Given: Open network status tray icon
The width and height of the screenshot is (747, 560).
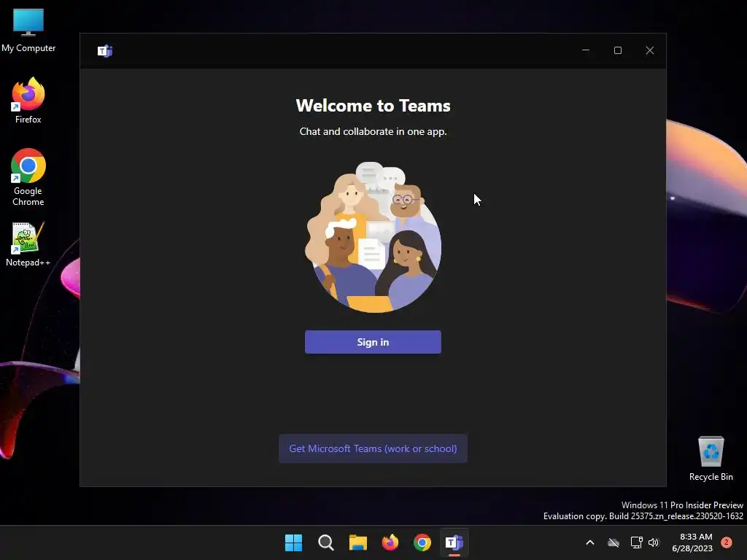Looking at the screenshot, I should (636, 542).
